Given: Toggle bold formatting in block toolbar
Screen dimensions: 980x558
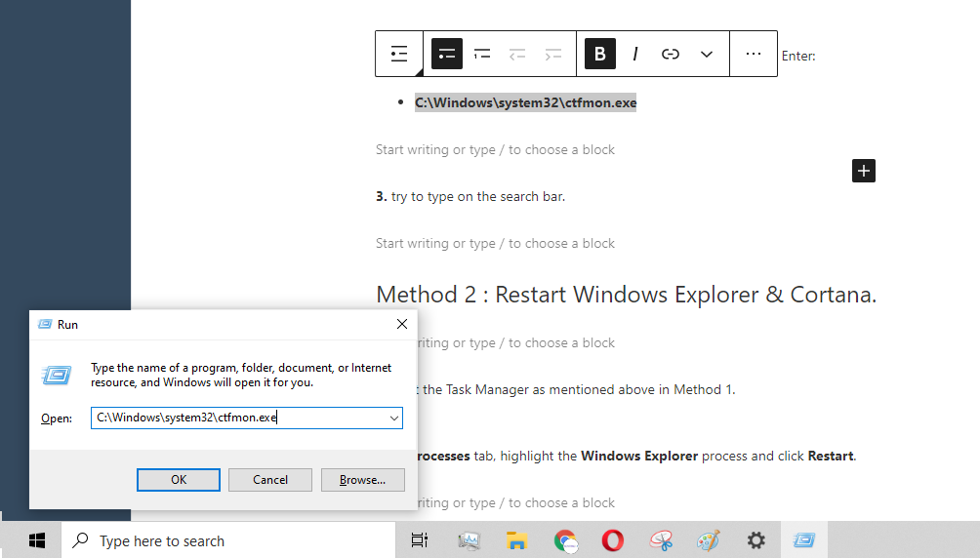Looking at the screenshot, I should (600, 54).
